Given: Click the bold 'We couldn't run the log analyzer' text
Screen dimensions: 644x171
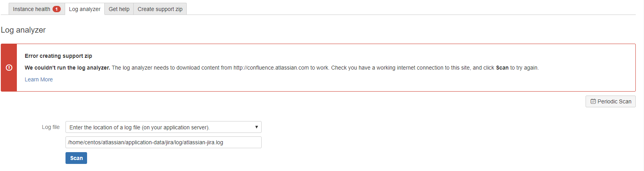Looking at the screenshot, I should tap(67, 68).
